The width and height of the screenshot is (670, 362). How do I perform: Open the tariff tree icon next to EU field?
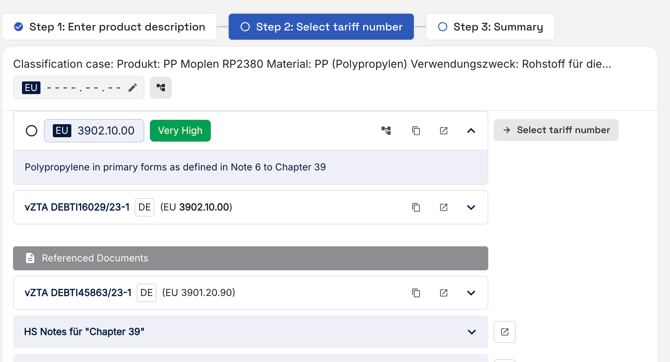[161, 88]
